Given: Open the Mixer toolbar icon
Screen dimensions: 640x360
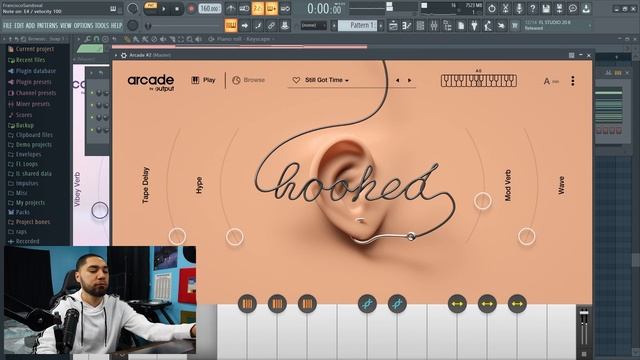Looking at the screenshot, I should coord(434,26).
